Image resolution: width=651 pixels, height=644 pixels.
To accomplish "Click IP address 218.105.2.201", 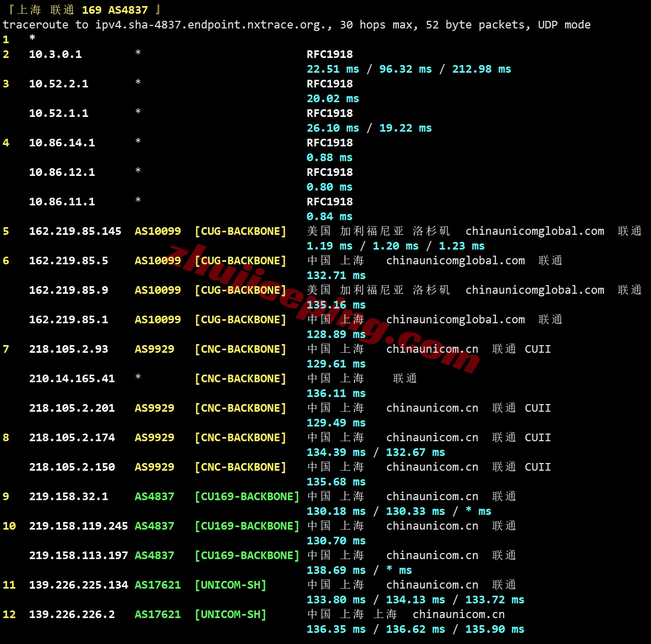I will click(x=72, y=408).
